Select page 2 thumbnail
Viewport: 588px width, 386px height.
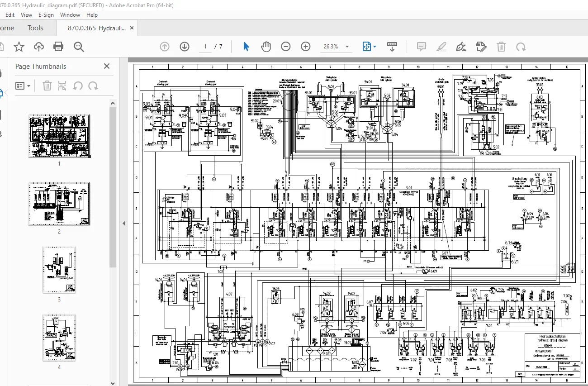point(59,204)
